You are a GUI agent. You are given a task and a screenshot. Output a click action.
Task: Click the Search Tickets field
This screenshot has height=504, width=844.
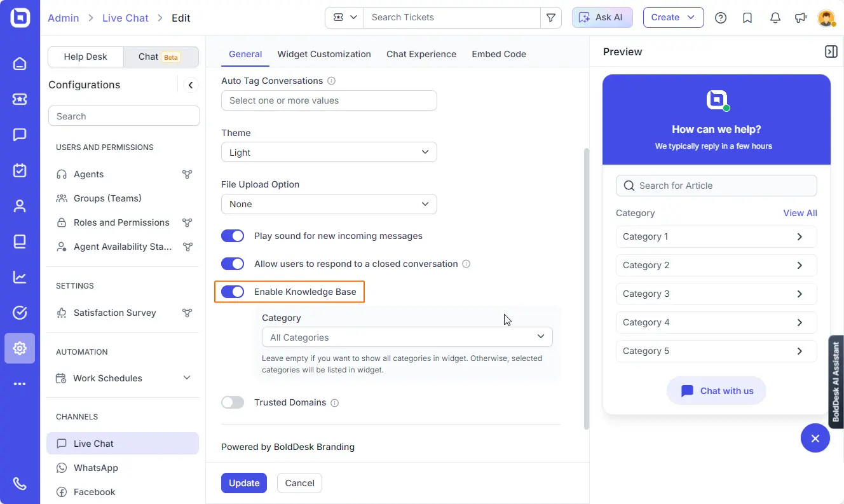tap(452, 18)
